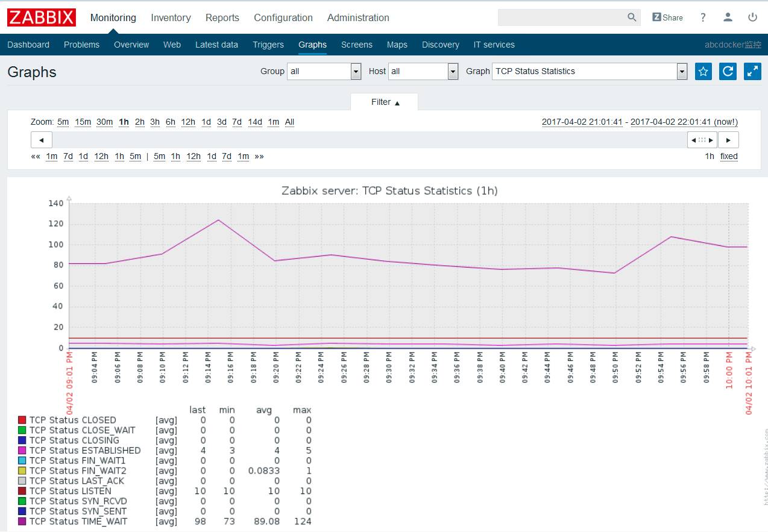Open the Graph selection dropdown

[590, 71]
